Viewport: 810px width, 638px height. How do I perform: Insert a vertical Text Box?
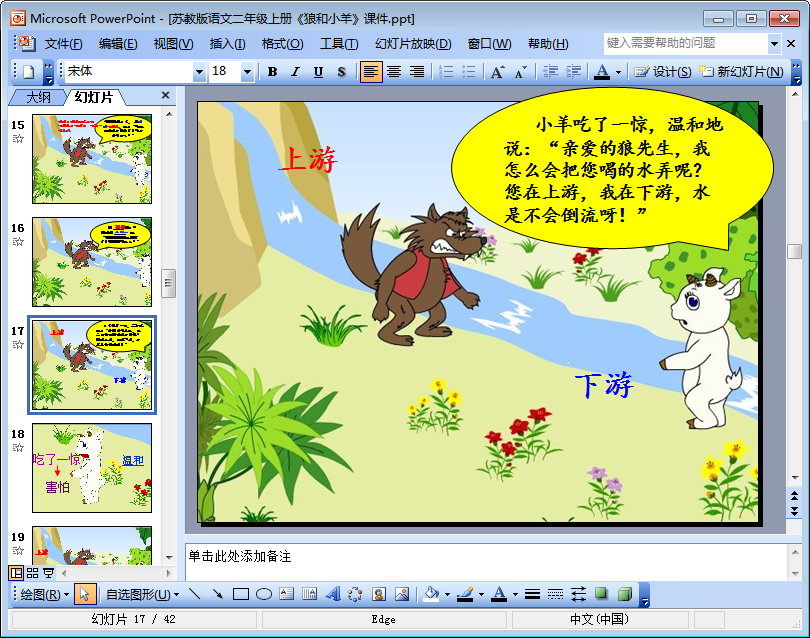point(309,594)
